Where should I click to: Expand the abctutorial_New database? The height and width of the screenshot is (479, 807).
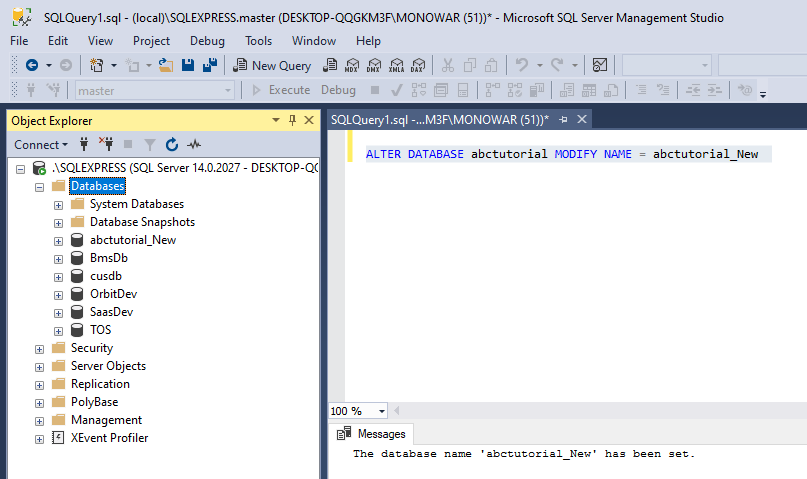click(59, 241)
